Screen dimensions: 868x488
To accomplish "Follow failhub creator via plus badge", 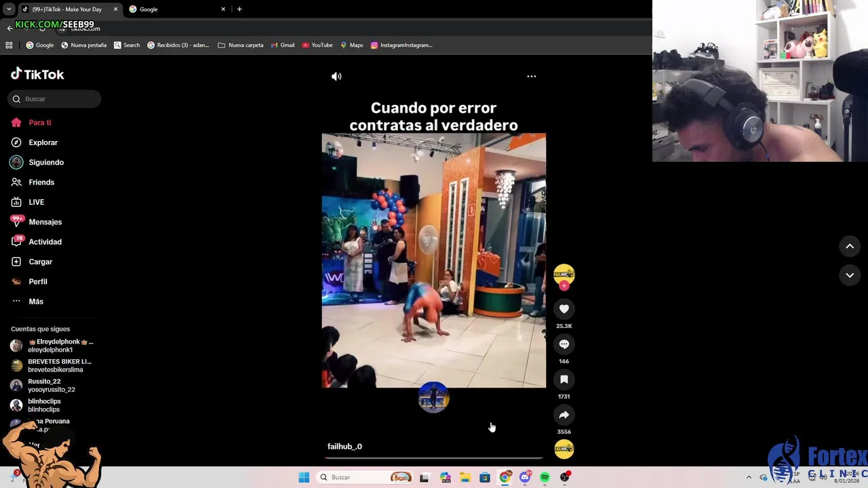I will tap(564, 286).
